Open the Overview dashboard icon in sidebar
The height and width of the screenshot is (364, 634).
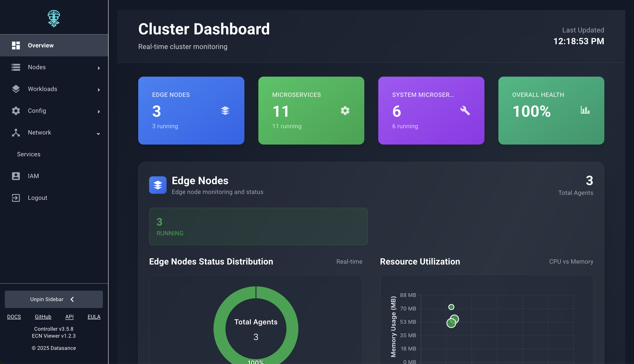pos(16,45)
